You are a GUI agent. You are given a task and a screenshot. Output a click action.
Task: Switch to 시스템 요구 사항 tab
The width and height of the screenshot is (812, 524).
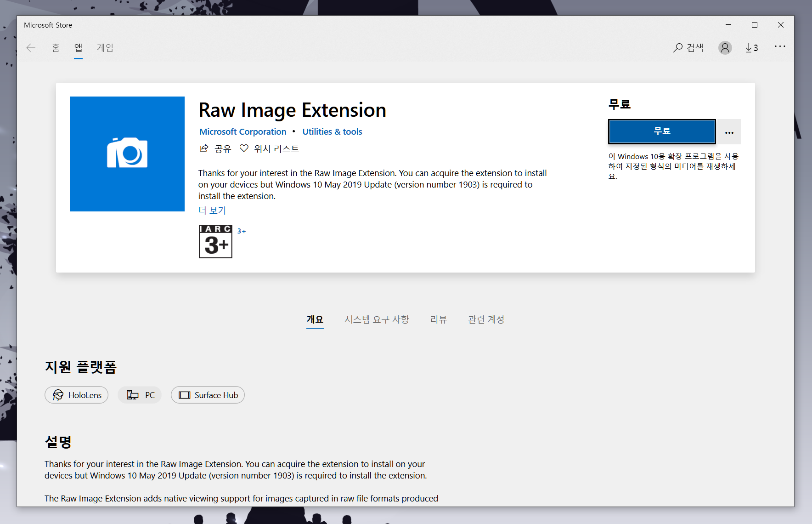click(377, 319)
